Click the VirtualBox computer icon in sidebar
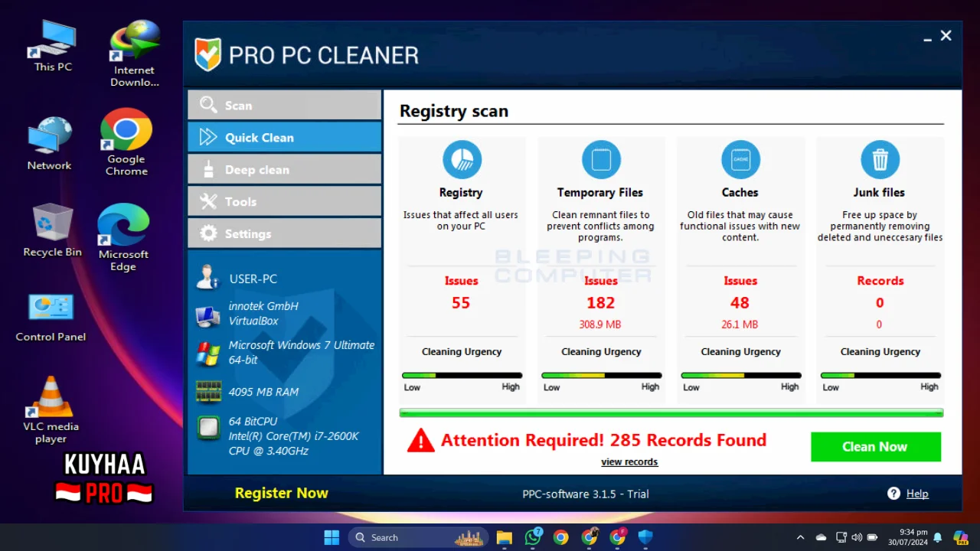The height and width of the screenshot is (551, 980). pyautogui.click(x=207, y=315)
